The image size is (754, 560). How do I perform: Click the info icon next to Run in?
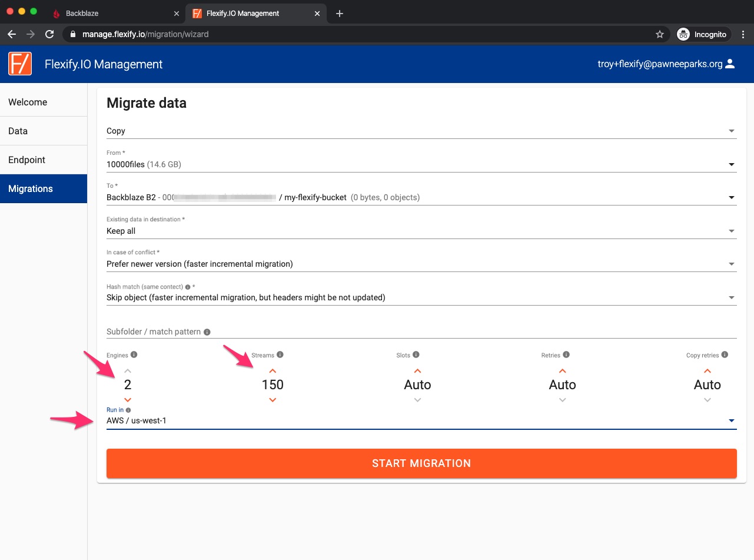pyautogui.click(x=128, y=410)
